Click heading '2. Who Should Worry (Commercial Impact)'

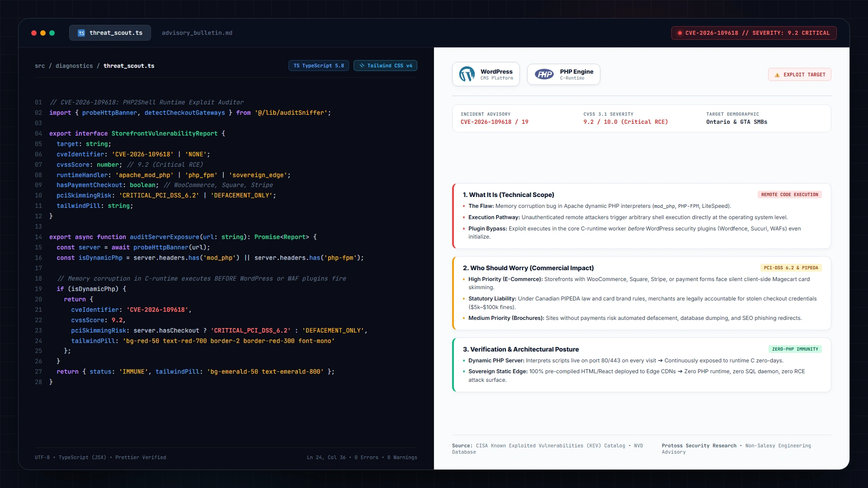[528, 268]
